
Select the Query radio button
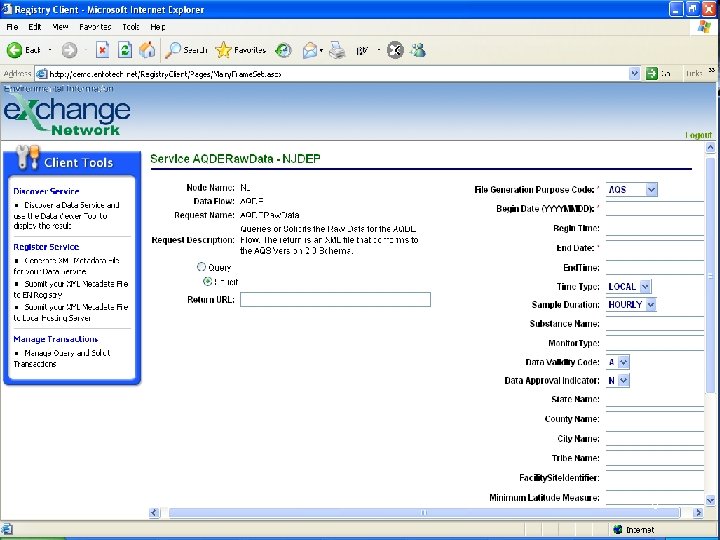(x=201, y=266)
